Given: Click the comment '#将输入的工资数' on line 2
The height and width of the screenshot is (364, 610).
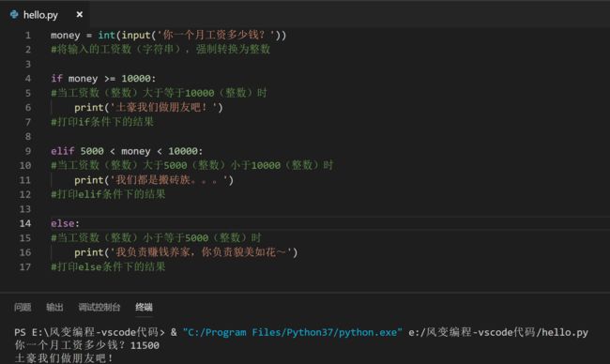Looking at the screenshot, I should [x=160, y=50].
